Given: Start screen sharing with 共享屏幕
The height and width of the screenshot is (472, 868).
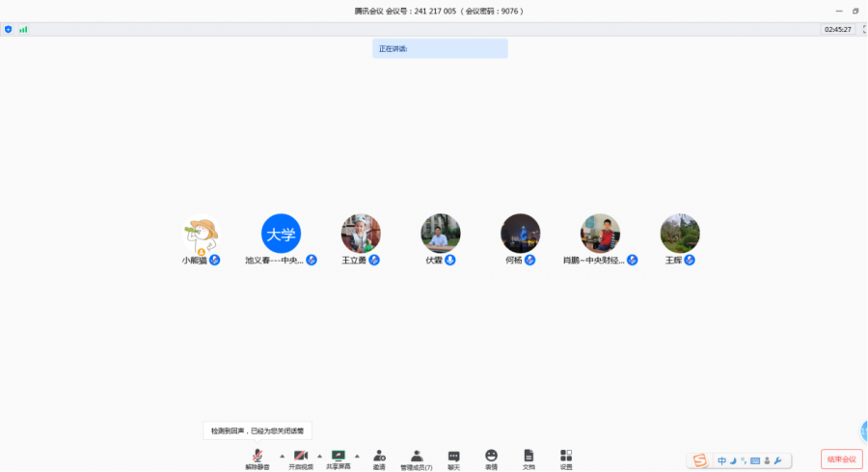Looking at the screenshot, I should click(339, 458).
